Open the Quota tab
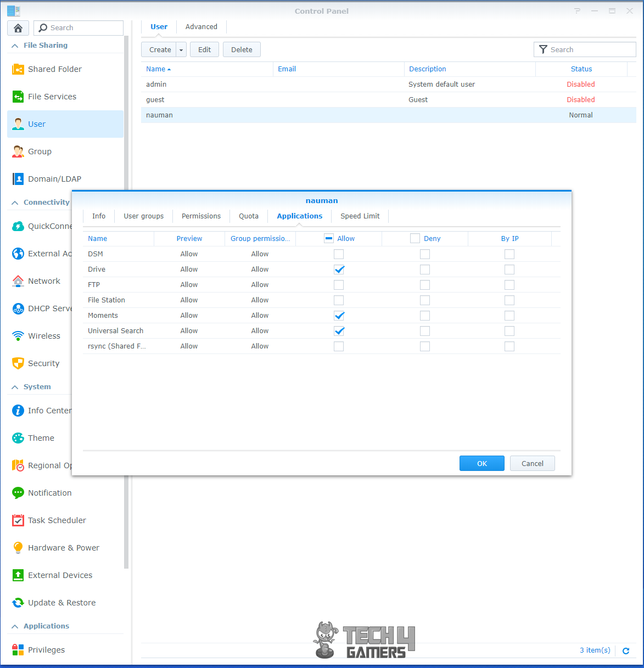Viewport: 644px width, 668px height. point(249,216)
